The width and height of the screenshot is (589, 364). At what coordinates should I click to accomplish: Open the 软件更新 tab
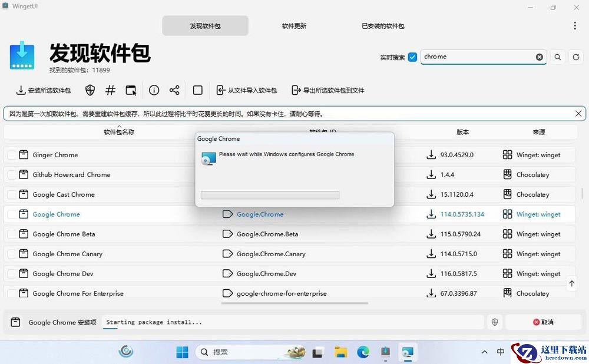(294, 26)
